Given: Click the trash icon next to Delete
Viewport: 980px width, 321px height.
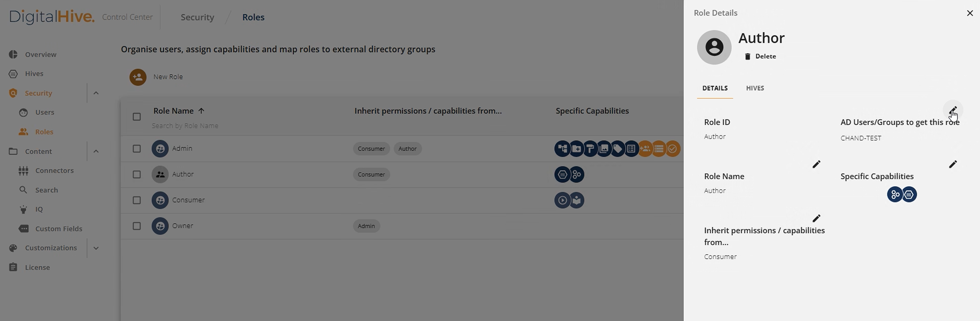Looking at the screenshot, I should (x=747, y=56).
